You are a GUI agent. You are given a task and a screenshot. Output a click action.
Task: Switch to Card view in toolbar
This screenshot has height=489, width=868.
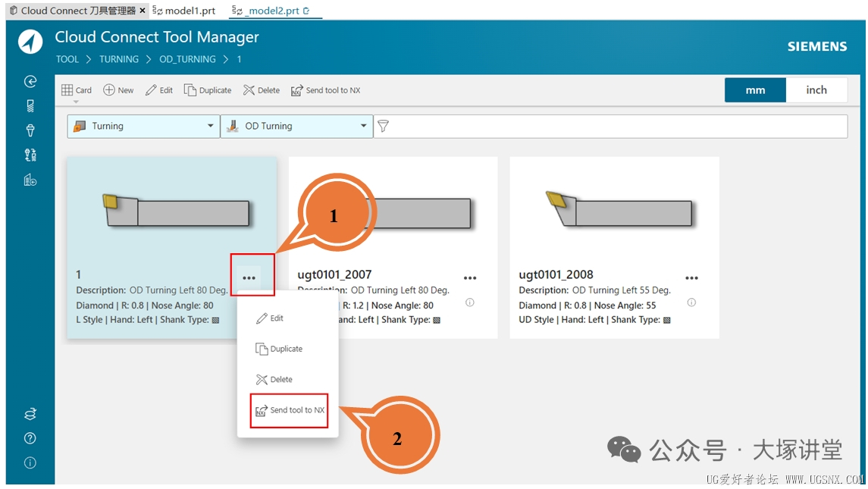pos(77,90)
